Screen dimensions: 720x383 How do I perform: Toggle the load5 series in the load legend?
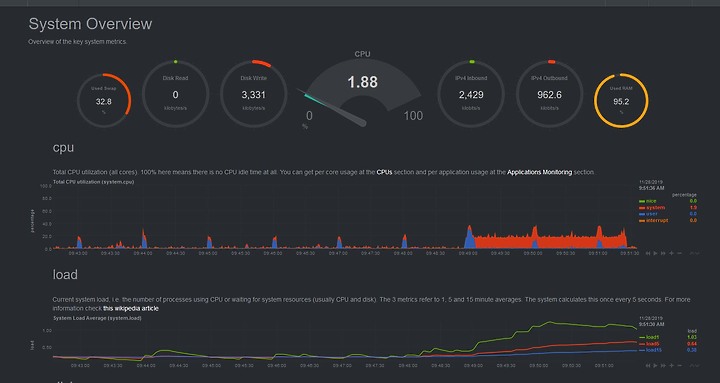tap(649, 344)
